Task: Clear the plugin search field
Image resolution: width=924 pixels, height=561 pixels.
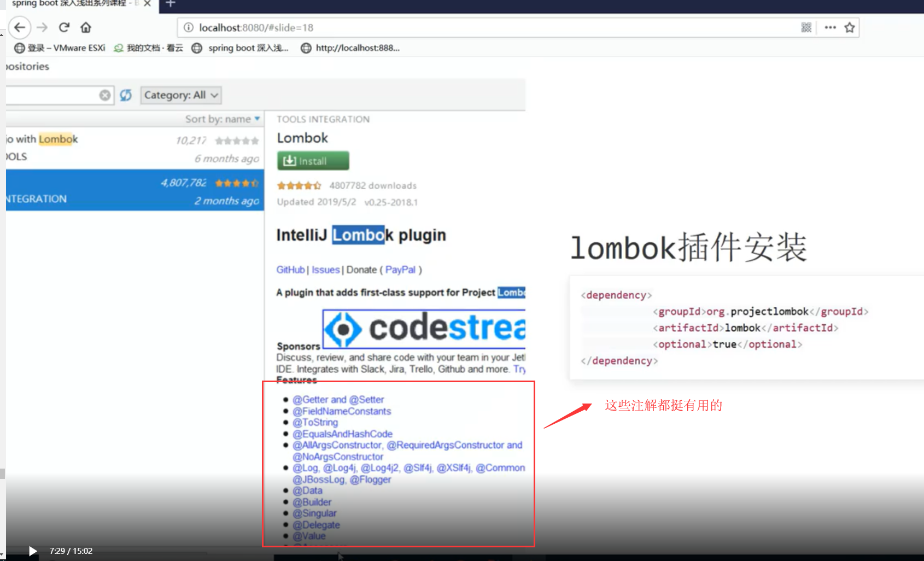Action: click(x=105, y=95)
